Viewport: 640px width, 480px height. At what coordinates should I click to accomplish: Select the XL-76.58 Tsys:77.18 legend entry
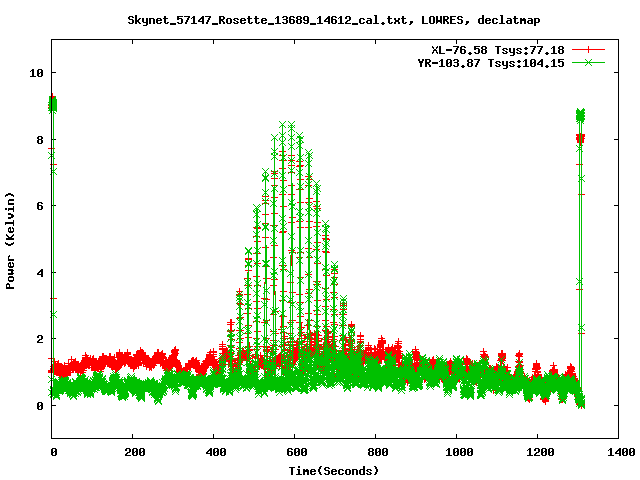pyautogui.click(x=498, y=50)
